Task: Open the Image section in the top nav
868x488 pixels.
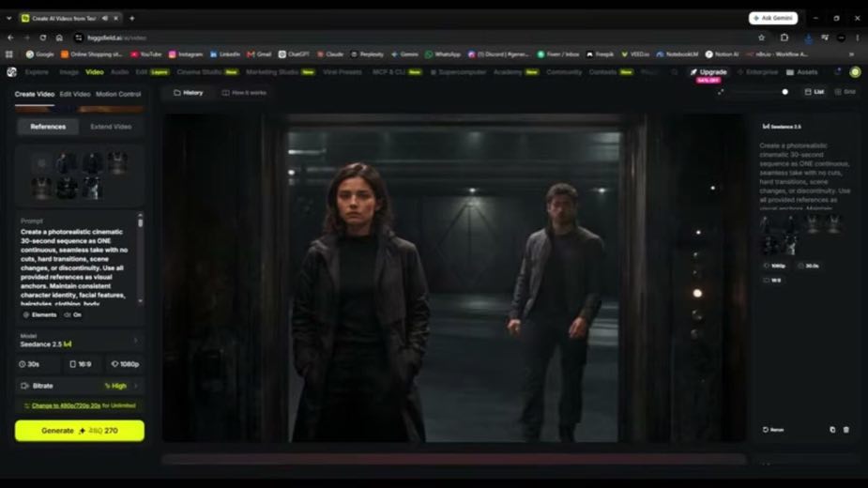Action: point(69,72)
